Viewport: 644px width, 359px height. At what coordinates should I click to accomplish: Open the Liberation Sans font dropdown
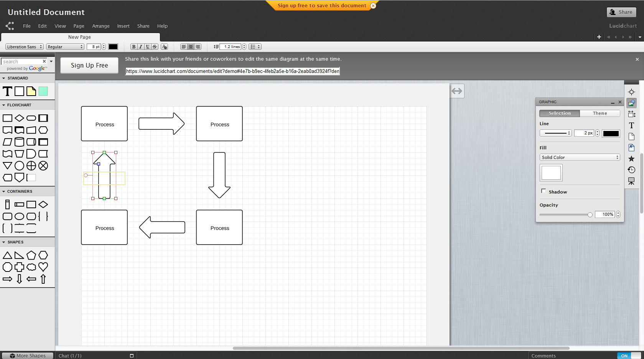click(x=24, y=47)
